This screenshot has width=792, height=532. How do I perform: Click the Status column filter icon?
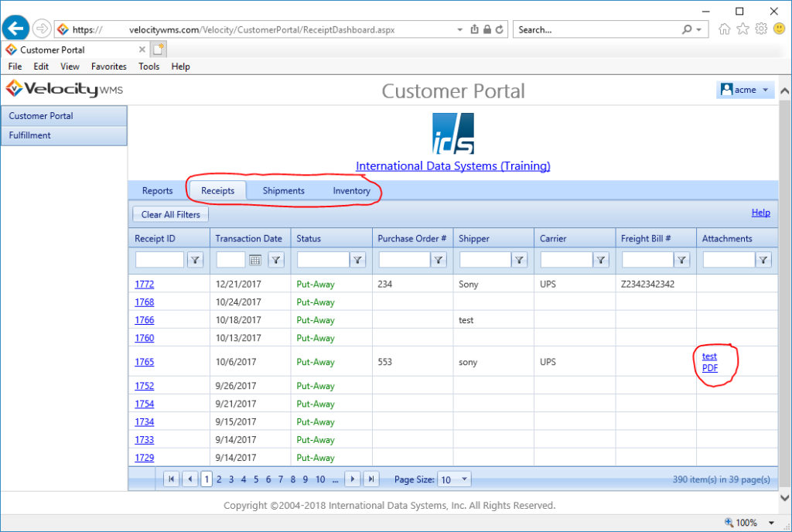click(358, 261)
